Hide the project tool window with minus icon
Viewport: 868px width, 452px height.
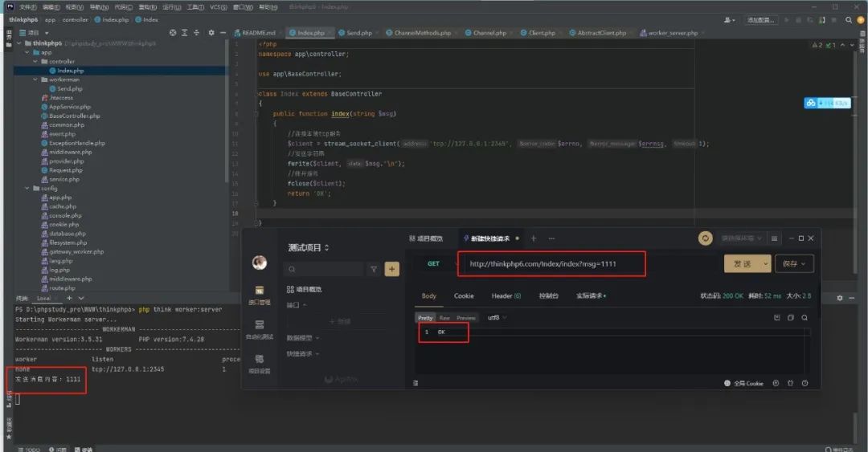click(223, 33)
